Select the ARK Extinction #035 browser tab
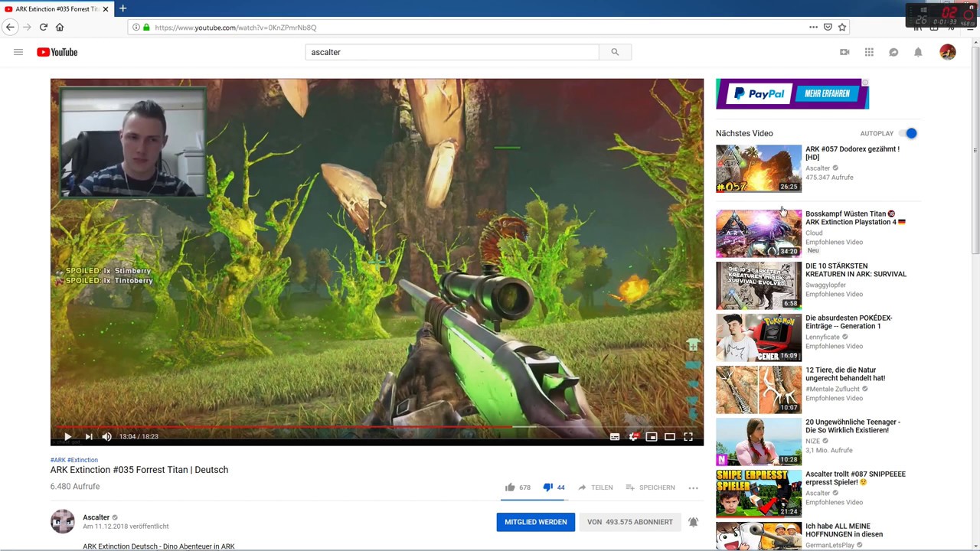Image resolution: width=980 pixels, height=551 pixels. [x=57, y=8]
